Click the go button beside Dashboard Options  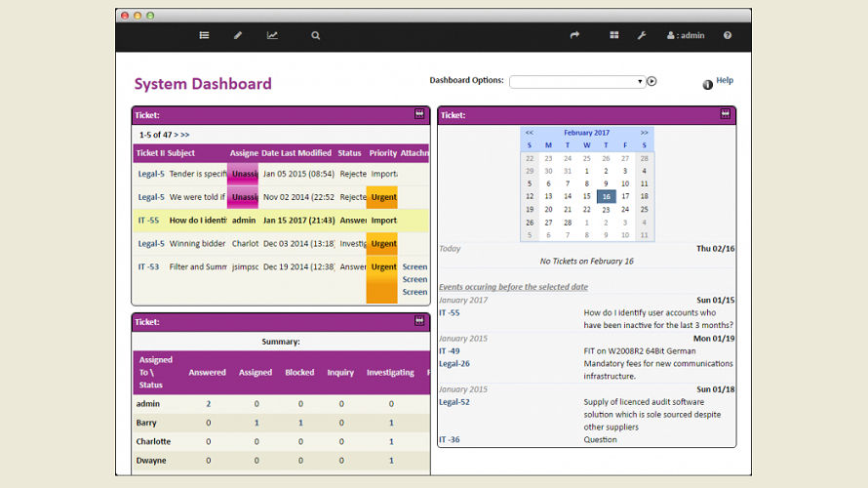click(x=652, y=81)
